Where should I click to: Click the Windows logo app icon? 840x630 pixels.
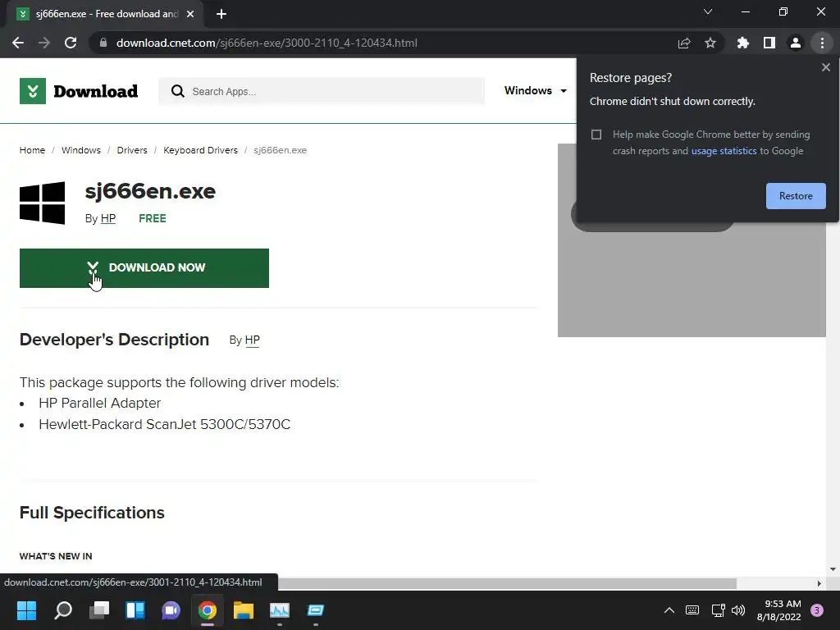coord(43,203)
